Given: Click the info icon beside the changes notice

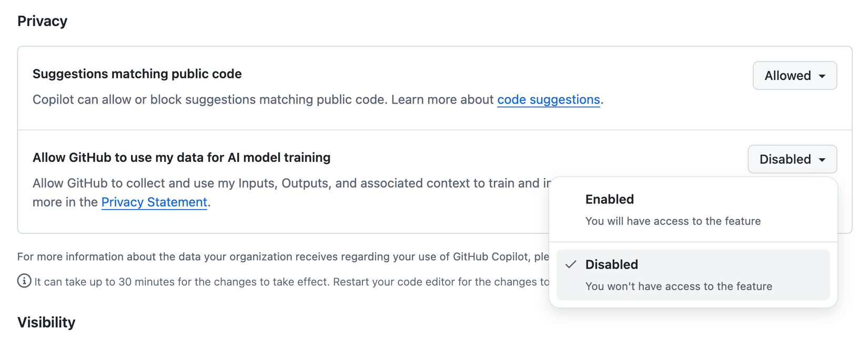Looking at the screenshot, I should pyautogui.click(x=23, y=282).
